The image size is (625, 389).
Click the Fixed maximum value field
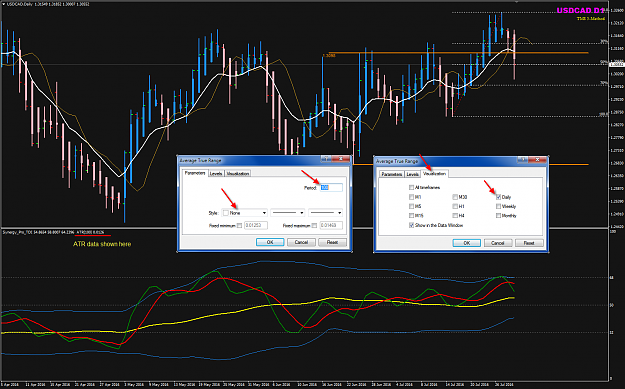pos(331,226)
